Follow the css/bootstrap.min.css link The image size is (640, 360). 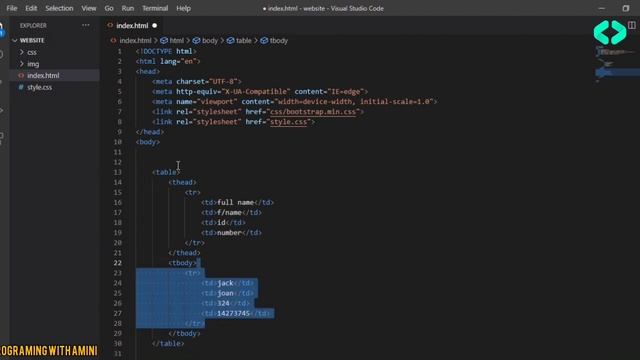pos(313,111)
